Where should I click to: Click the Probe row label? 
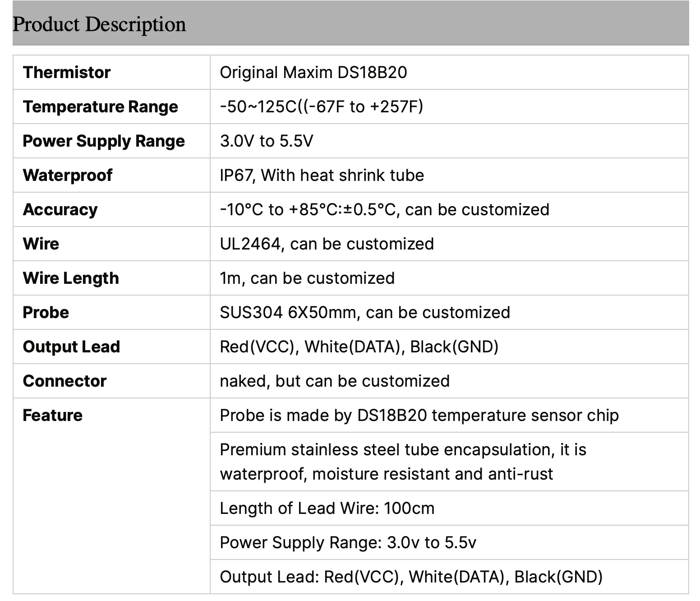point(46,313)
